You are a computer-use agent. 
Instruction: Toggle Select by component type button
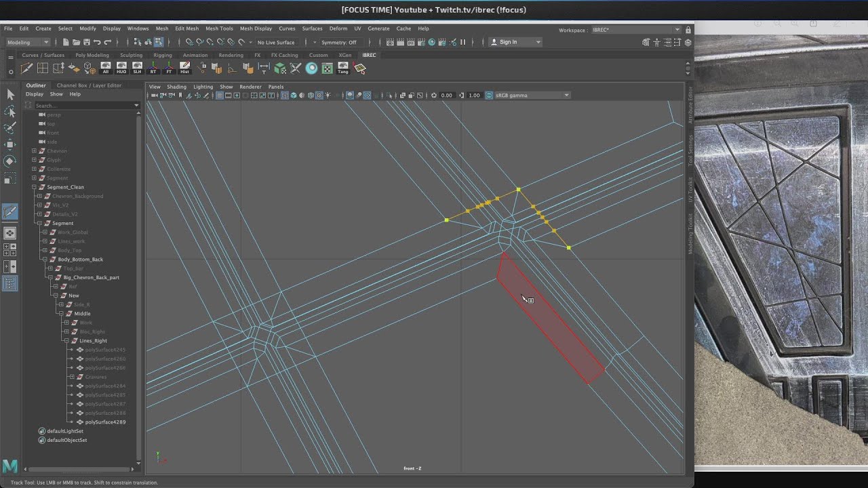click(x=158, y=42)
